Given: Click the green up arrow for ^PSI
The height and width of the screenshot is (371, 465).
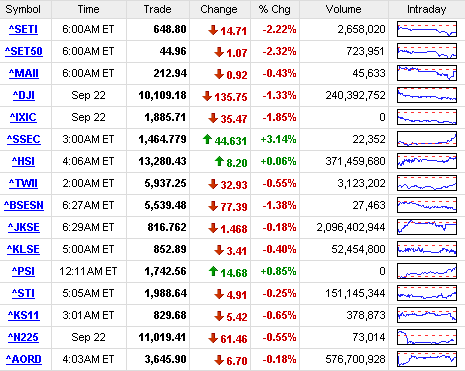Looking at the screenshot, I should (213, 271).
